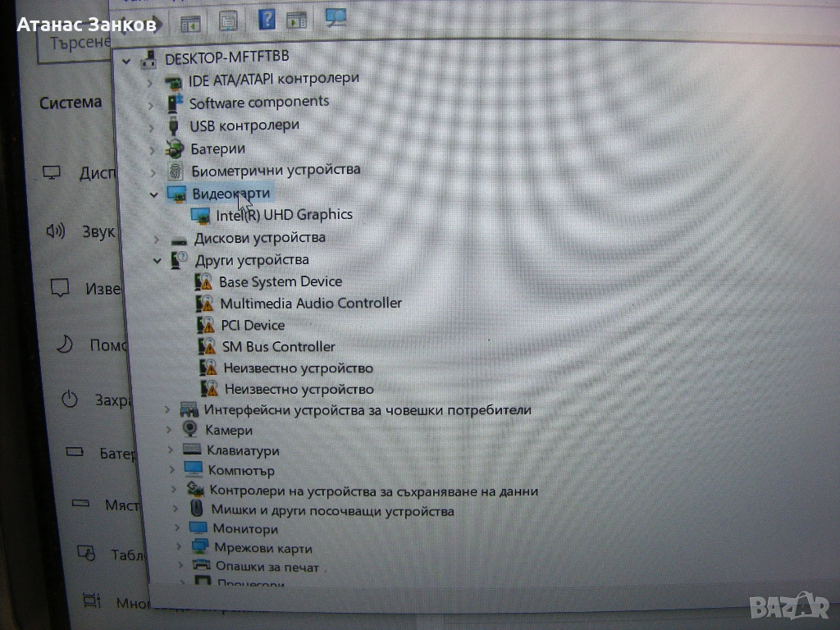The width and height of the screenshot is (840, 630).
Task: Select the Intel(R) UHD Graphics device
Action: coord(284,215)
